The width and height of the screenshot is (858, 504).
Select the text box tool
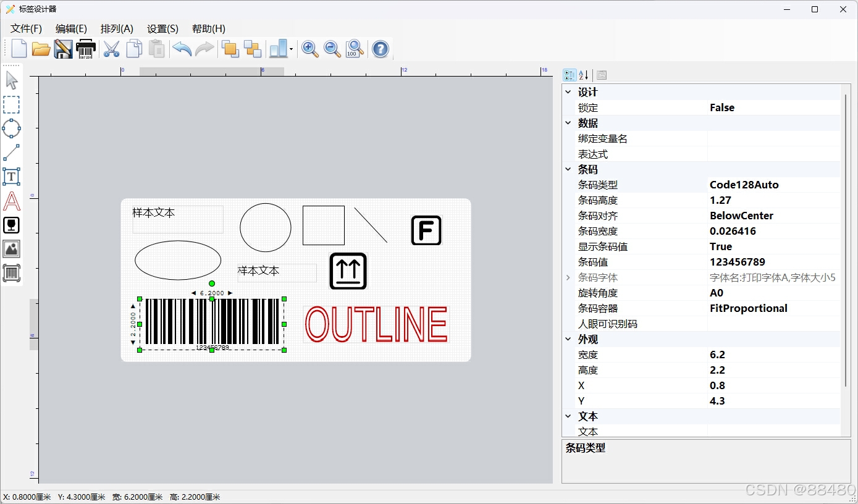point(12,177)
